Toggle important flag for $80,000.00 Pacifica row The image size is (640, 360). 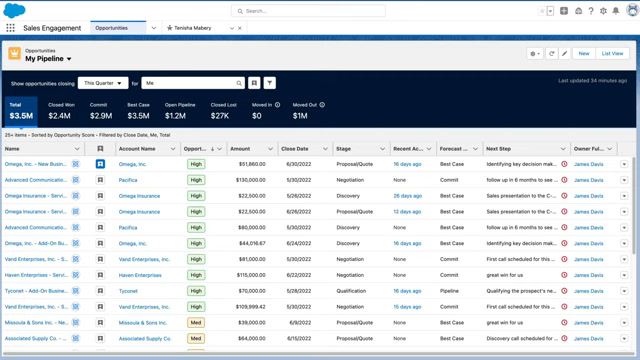[x=100, y=227]
